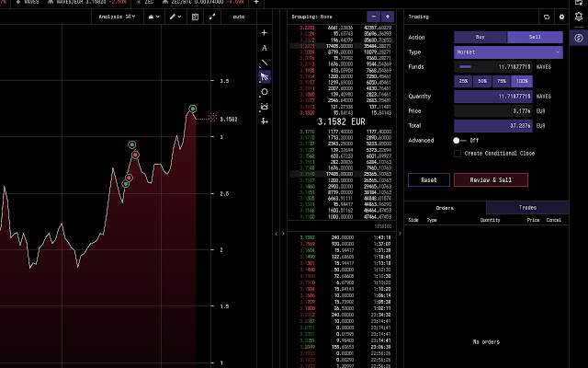This screenshot has height=368, width=588.
Task: Switch to the Trades tab
Action: point(527,209)
